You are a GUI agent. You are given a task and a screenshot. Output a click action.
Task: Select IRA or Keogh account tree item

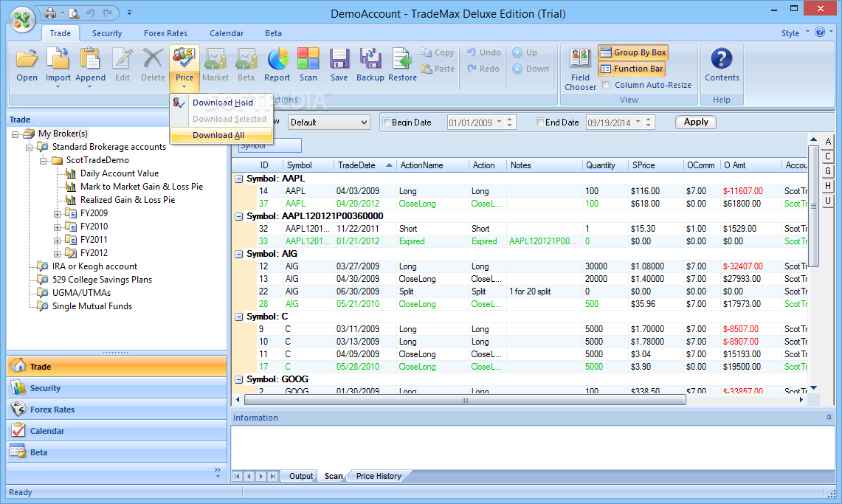point(94,266)
